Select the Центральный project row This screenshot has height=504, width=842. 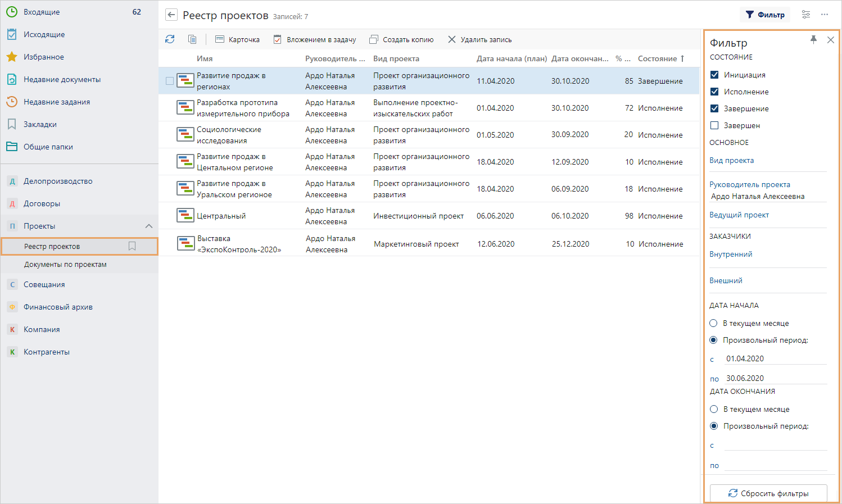[x=221, y=216]
